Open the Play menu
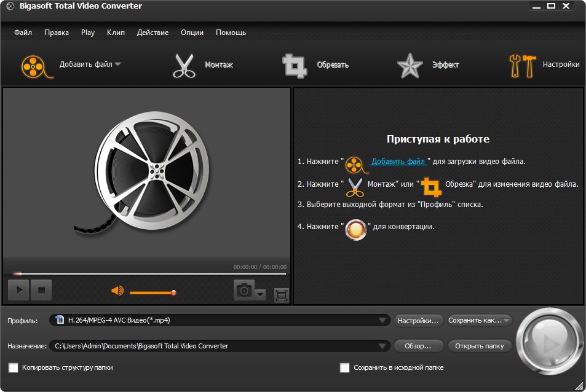Viewport: 586px width, 392px height. point(88,33)
